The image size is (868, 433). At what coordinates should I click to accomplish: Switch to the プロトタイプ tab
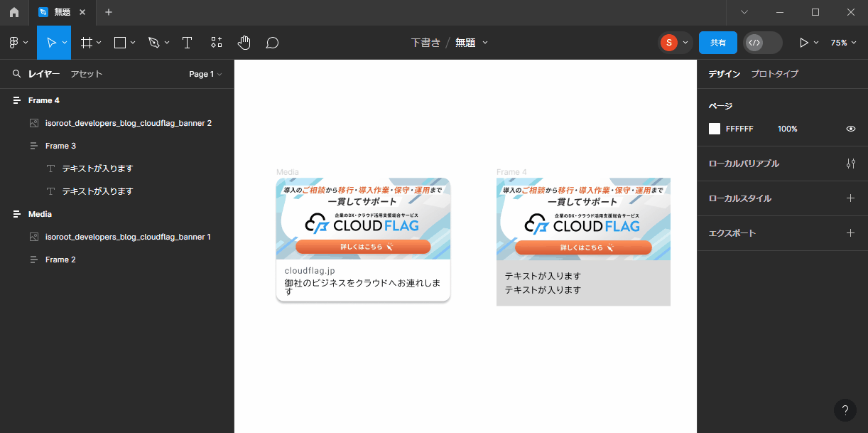(x=775, y=74)
